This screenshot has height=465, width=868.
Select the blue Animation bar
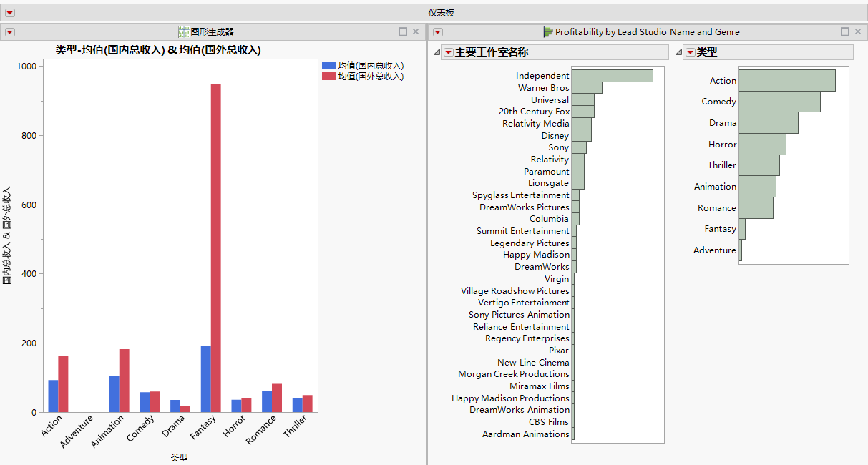[114, 394]
